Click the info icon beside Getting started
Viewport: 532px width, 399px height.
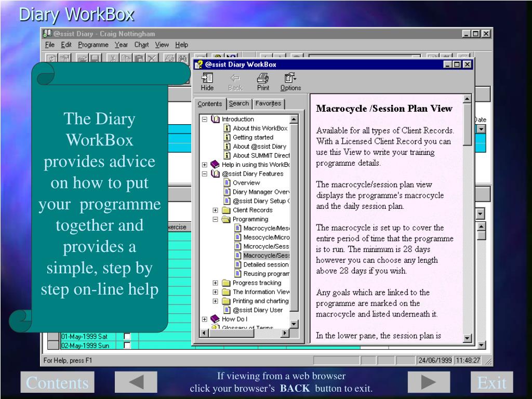227,137
